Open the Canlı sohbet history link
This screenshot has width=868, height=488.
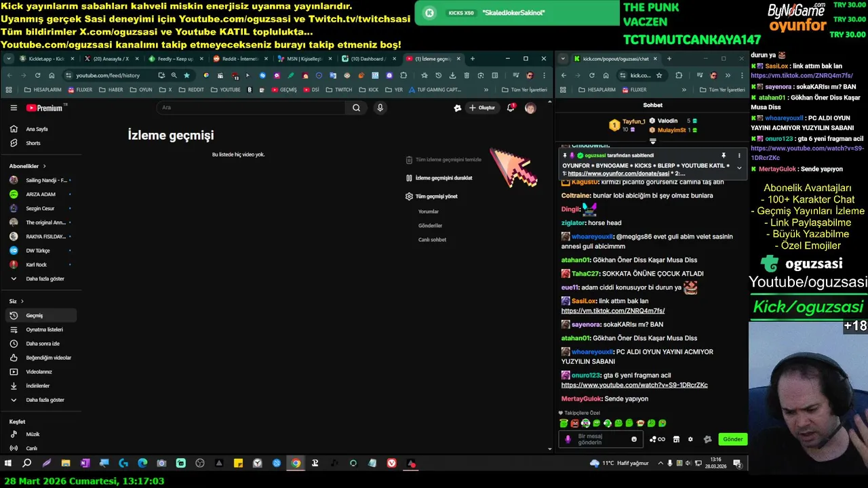432,239
